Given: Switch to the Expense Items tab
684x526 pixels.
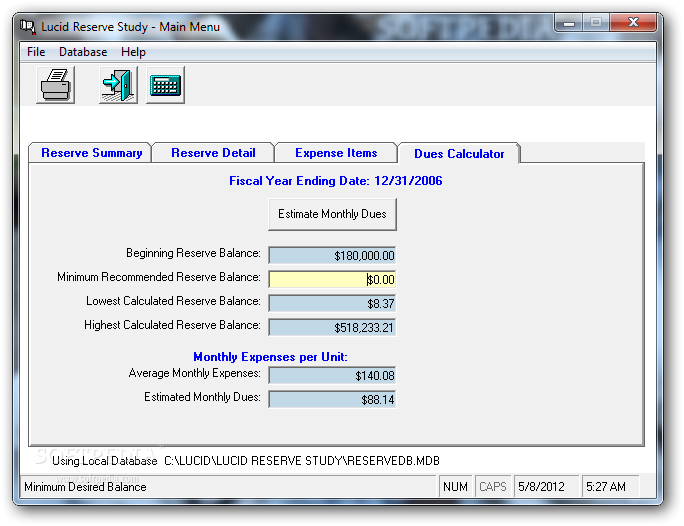Looking at the screenshot, I should pyautogui.click(x=336, y=153).
